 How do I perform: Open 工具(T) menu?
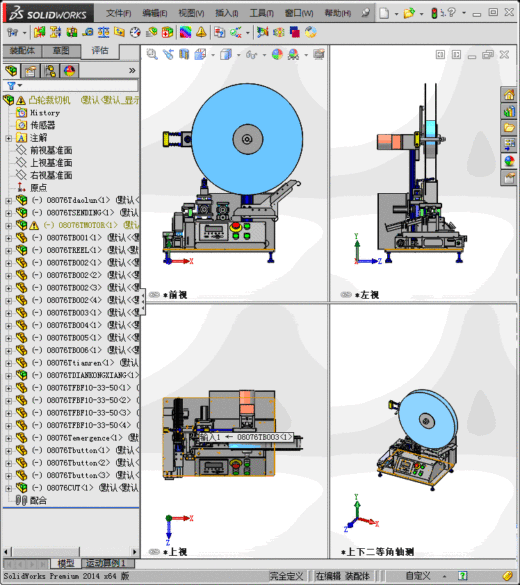coord(261,13)
